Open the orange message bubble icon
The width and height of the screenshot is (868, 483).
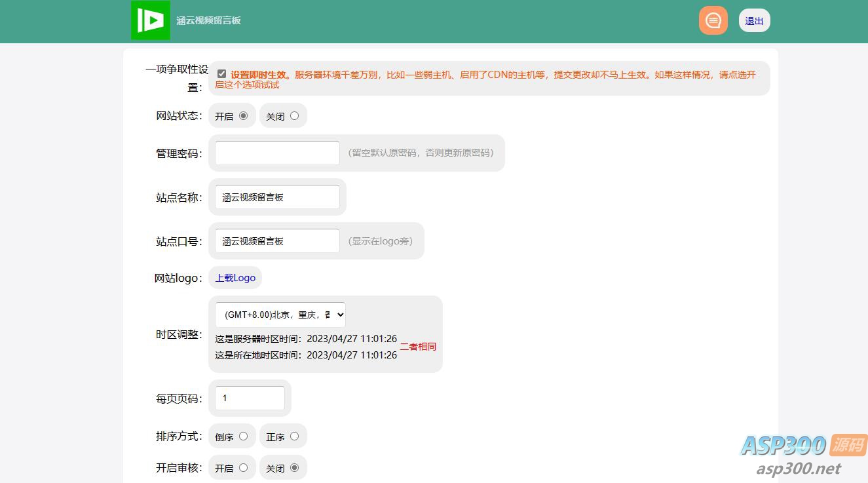[713, 20]
